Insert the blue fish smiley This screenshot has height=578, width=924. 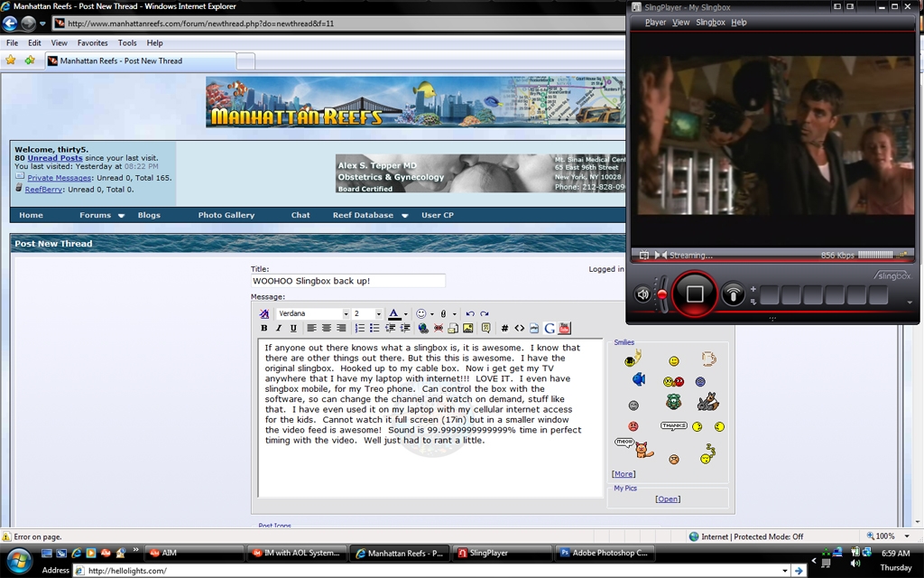tap(638, 379)
